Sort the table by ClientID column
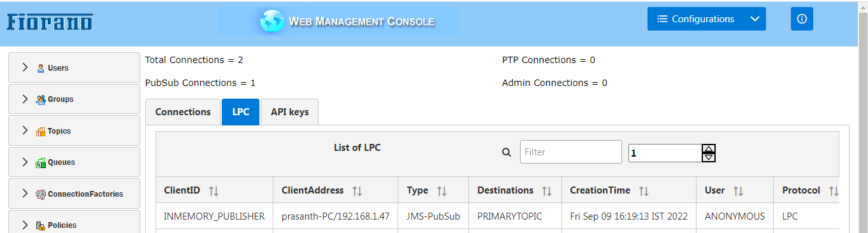This screenshot has width=868, height=233. (x=213, y=191)
